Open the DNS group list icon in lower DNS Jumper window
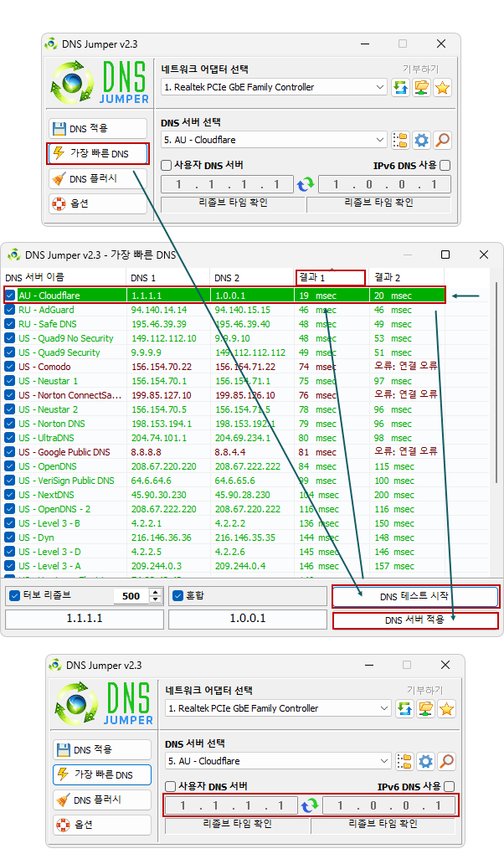This screenshot has width=504, height=864. 405,761
